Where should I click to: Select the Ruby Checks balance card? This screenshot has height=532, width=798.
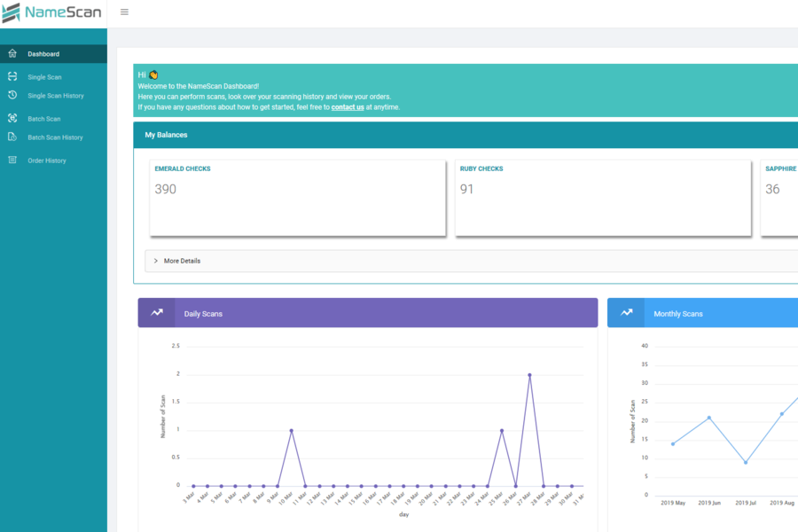pos(603,198)
